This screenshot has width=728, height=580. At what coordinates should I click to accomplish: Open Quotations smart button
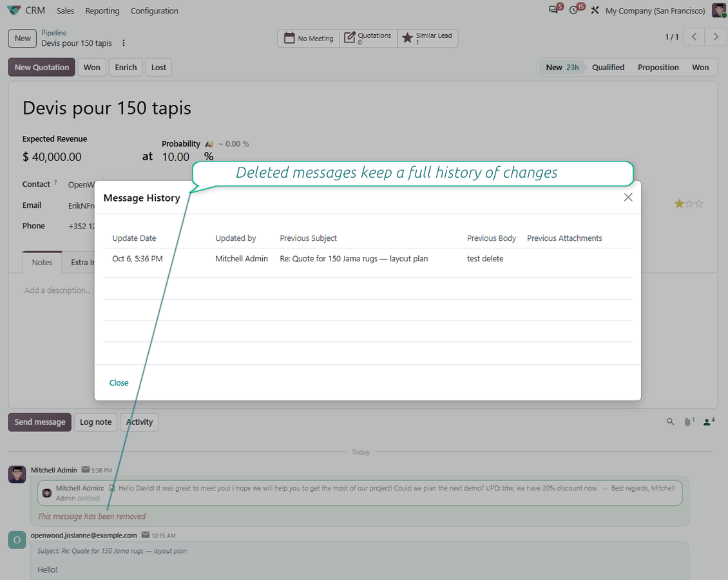(369, 38)
